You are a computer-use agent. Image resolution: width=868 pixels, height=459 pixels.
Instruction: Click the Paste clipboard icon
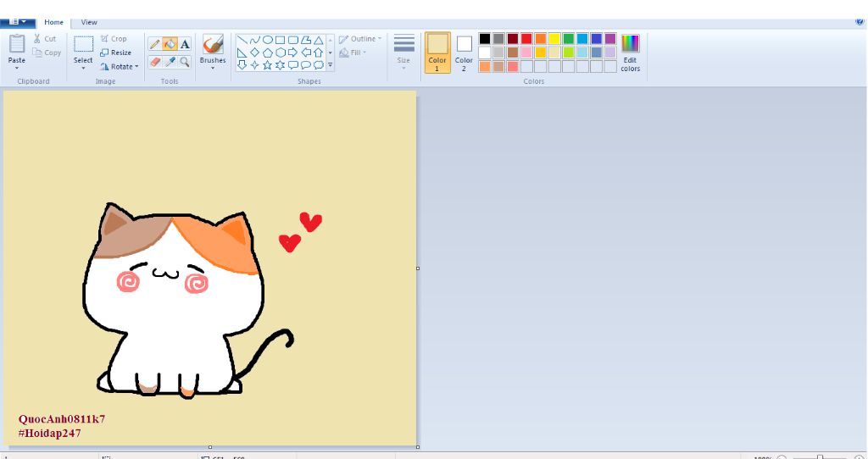(x=17, y=44)
